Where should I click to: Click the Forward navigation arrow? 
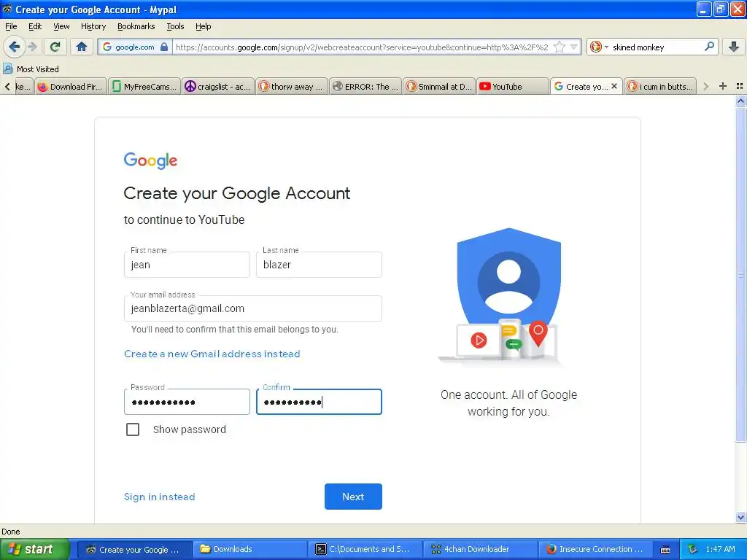[32, 47]
